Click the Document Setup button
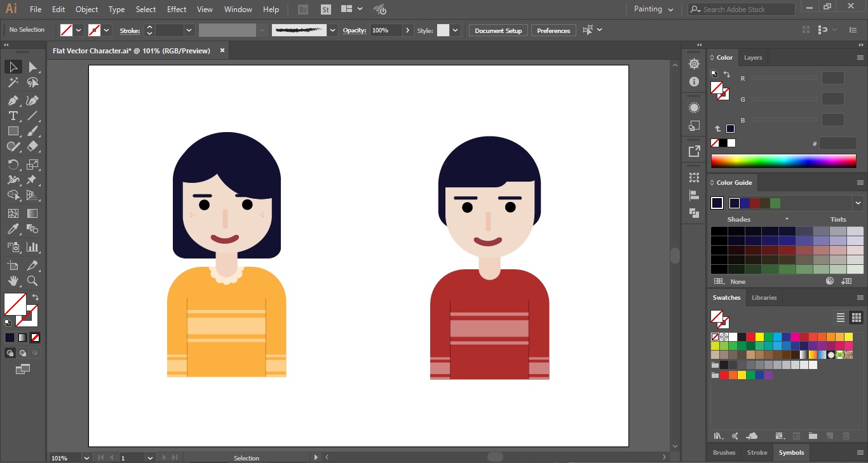This screenshot has width=868, height=463. point(498,30)
